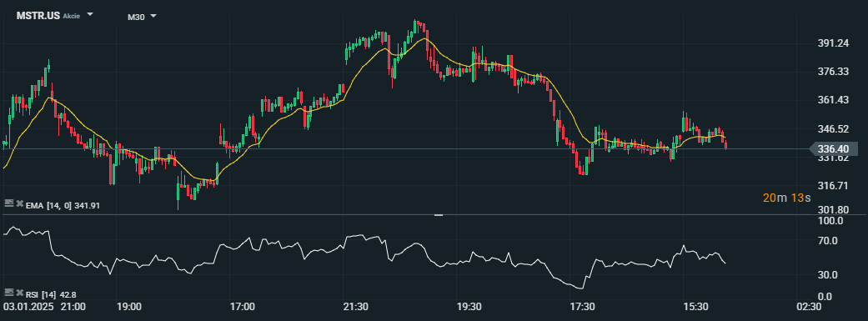Click the 301.80 price axis label

(x=834, y=210)
